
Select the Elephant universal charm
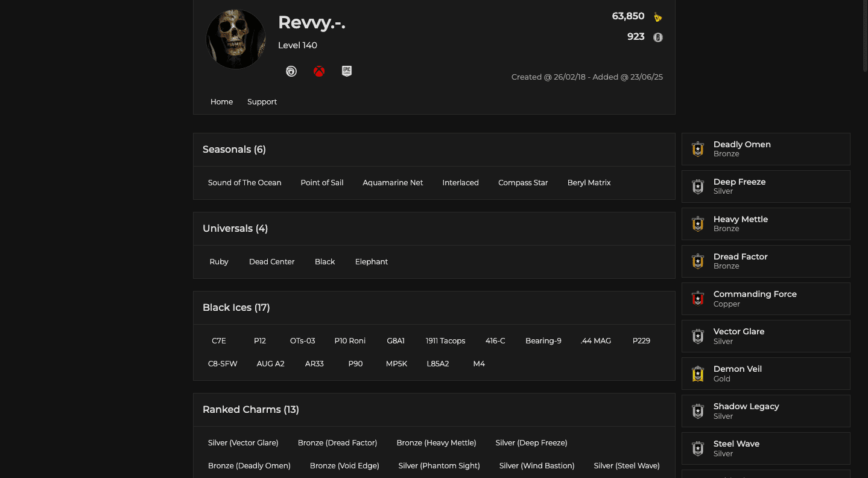pos(371,261)
